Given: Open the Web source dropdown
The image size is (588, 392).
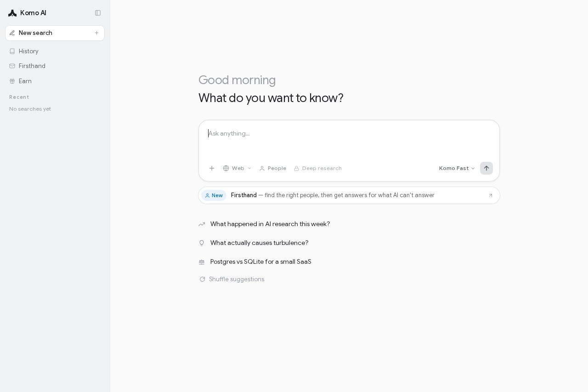Looking at the screenshot, I should pyautogui.click(x=237, y=168).
